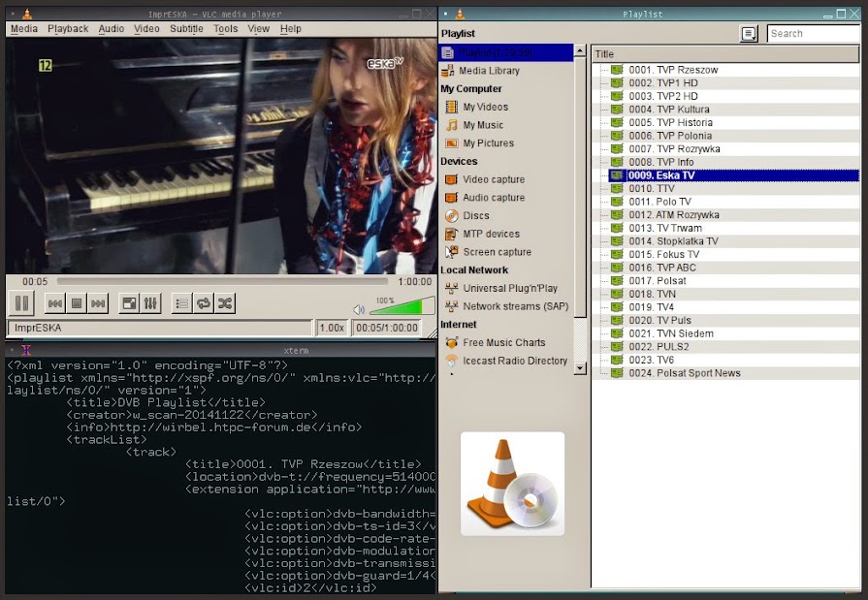The width and height of the screenshot is (868, 600).
Task: Open extended settings equalizer icon
Action: click(x=150, y=303)
